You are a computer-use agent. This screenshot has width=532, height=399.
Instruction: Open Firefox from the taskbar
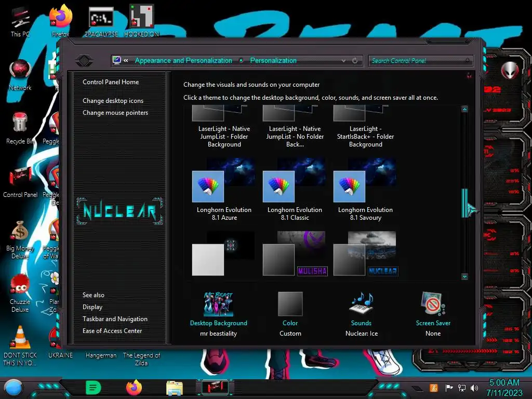134,388
